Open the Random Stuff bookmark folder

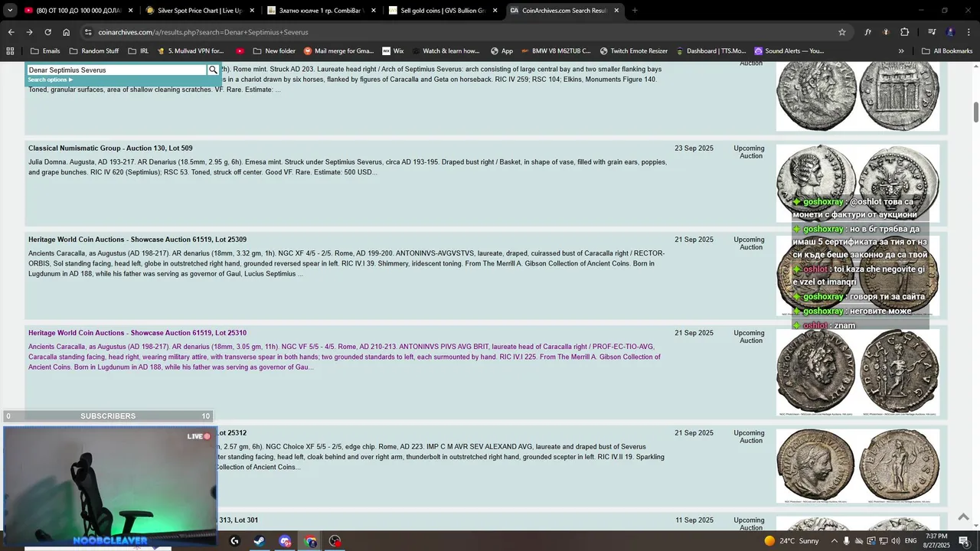click(x=94, y=51)
